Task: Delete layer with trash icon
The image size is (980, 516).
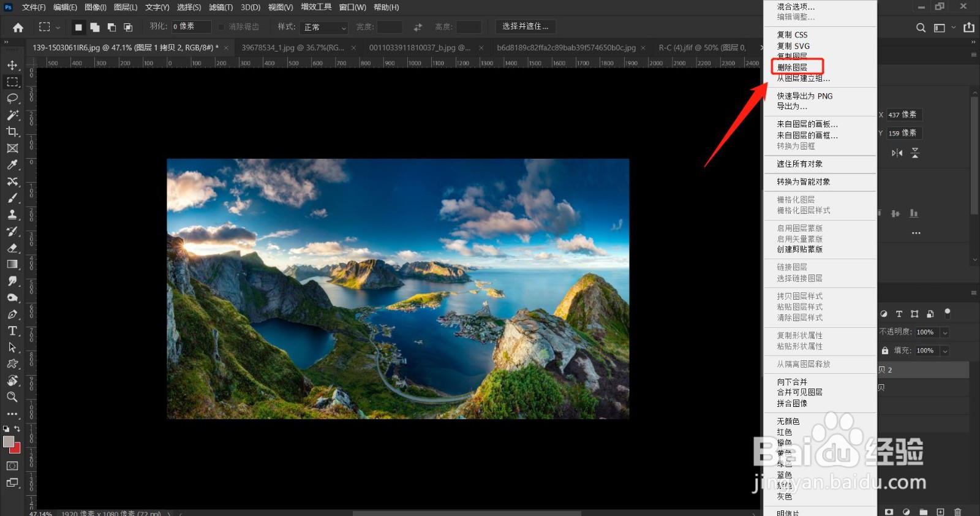Action: click(x=958, y=512)
